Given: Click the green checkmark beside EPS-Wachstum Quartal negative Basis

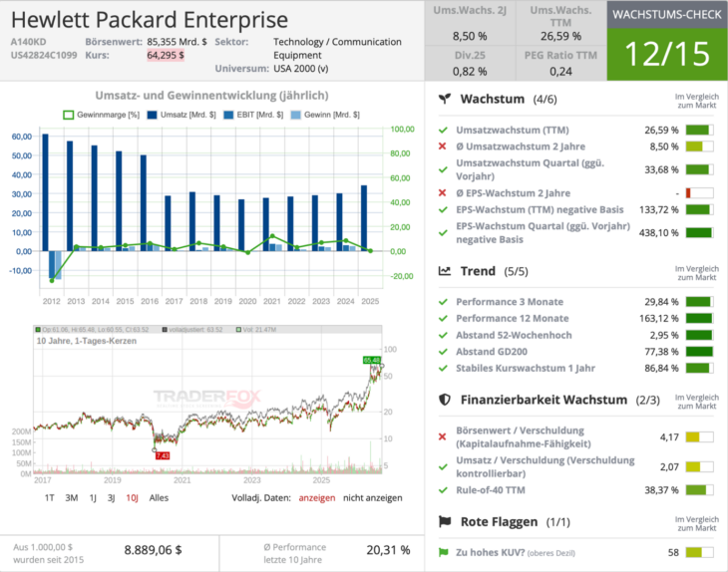Looking at the screenshot, I should [x=443, y=233].
